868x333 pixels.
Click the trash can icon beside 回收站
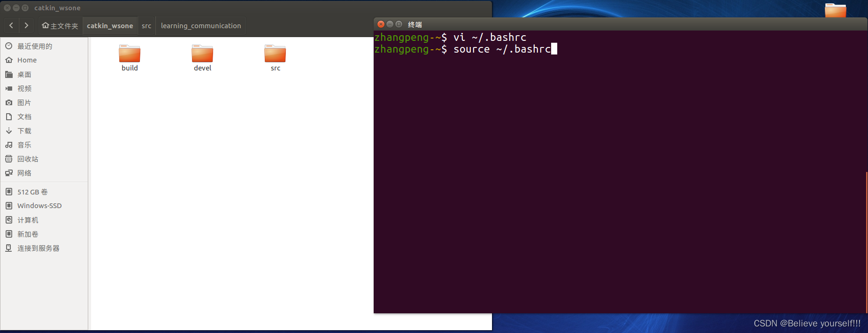click(x=8, y=159)
